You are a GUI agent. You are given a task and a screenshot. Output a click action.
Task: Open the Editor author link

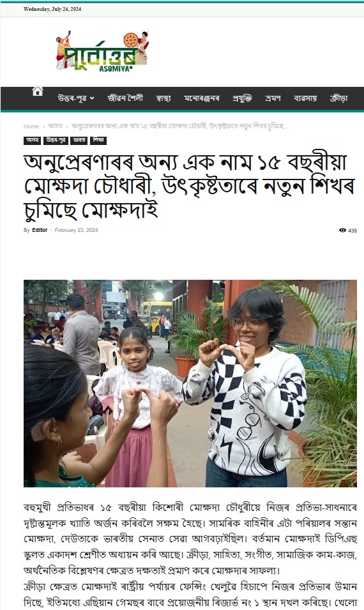point(40,231)
